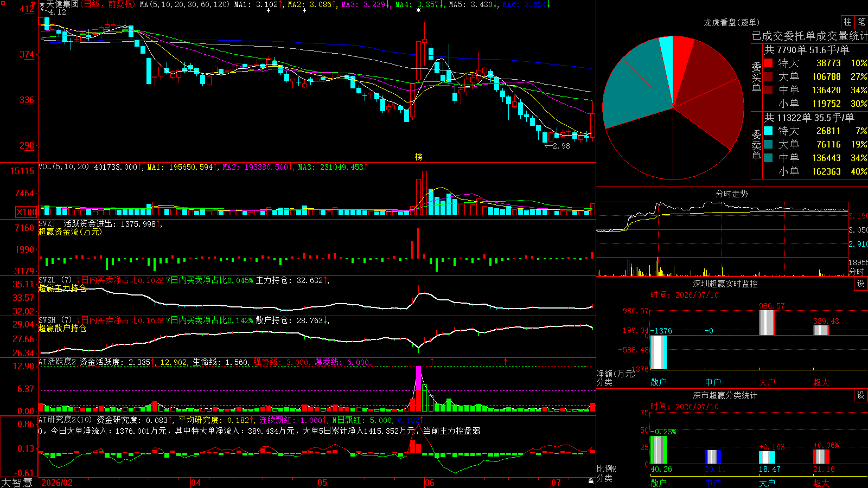Switch the 龙虎看盘 view with the 柱 button
The width and height of the screenshot is (868, 488).
pos(847,22)
